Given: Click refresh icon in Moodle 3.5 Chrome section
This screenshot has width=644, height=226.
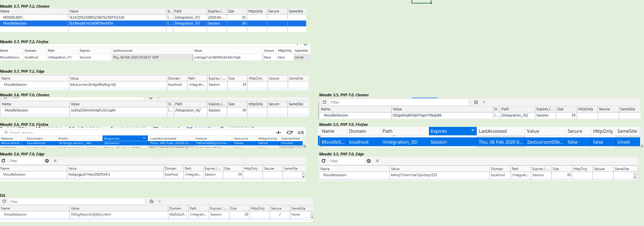Looking at the screenshot, I should (325, 102).
